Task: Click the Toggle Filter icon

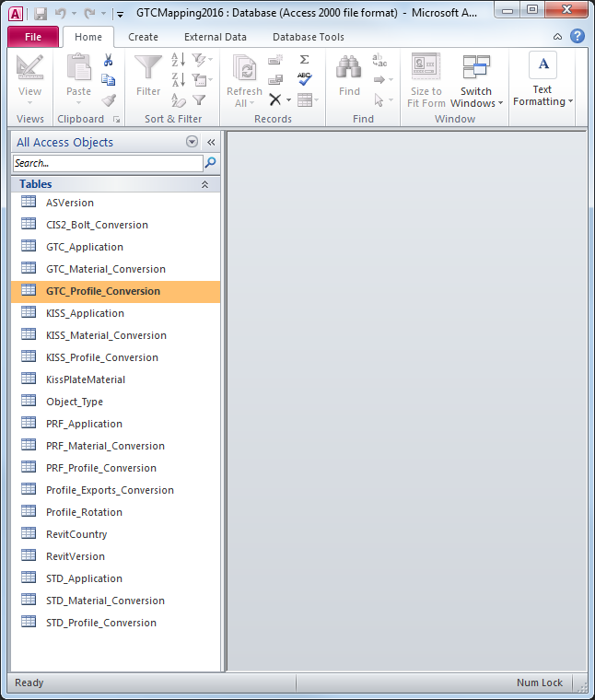Action: click(199, 100)
